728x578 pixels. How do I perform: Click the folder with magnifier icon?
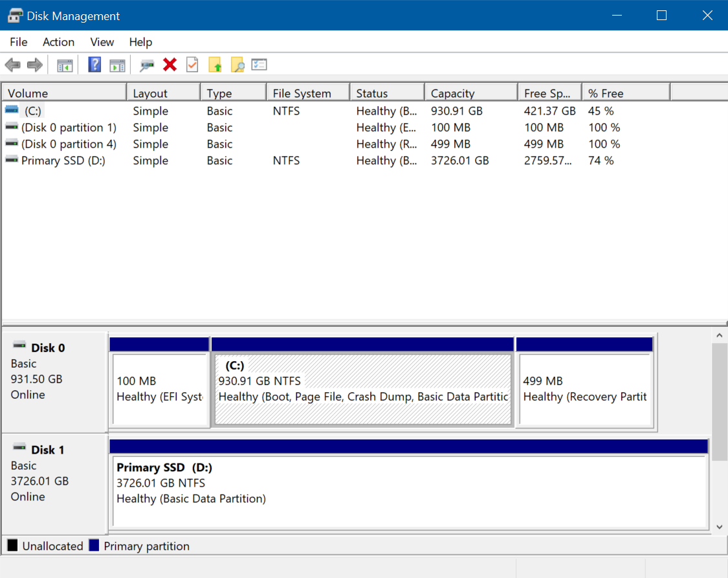pyautogui.click(x=237, y=65)
